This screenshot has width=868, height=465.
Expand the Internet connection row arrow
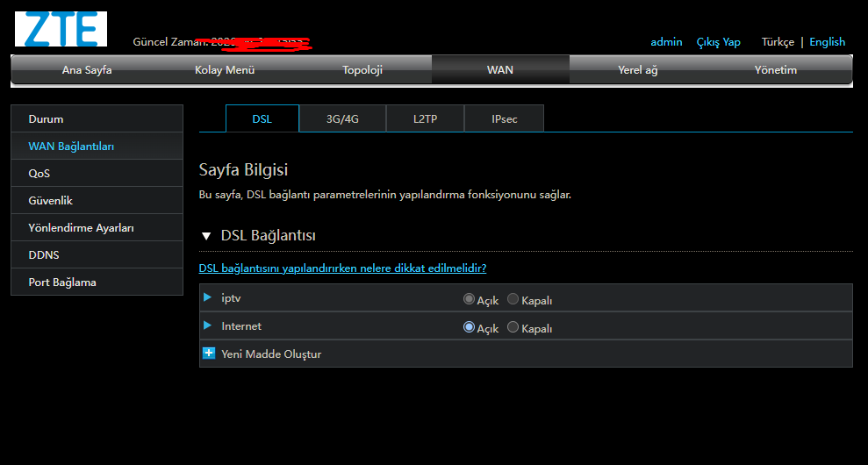tap(208, 325)
